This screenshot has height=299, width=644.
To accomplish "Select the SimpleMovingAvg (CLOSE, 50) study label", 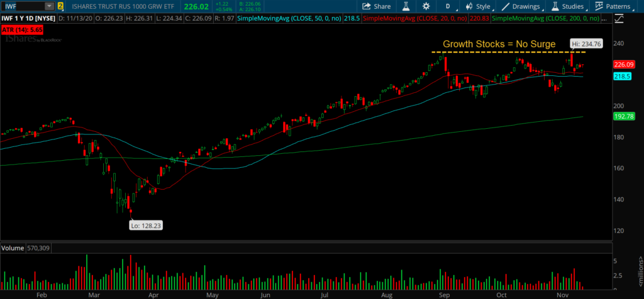I will point(290,18).
